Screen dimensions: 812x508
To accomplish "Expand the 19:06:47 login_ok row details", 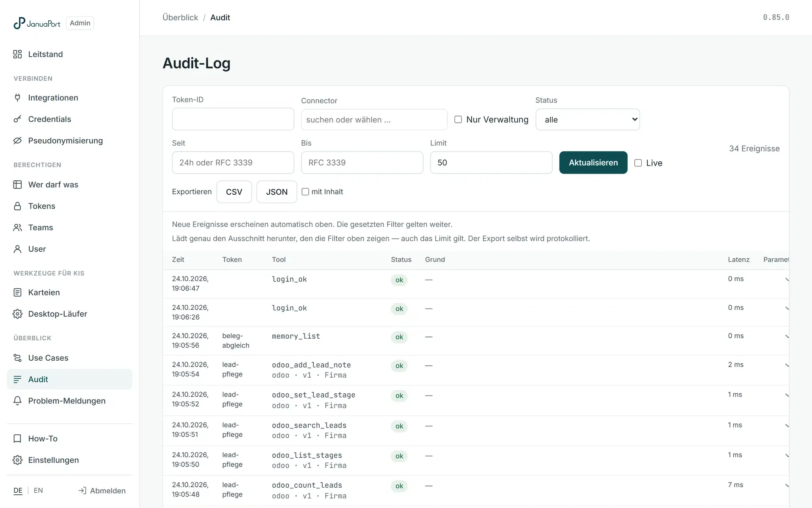I will click(787, 279).
